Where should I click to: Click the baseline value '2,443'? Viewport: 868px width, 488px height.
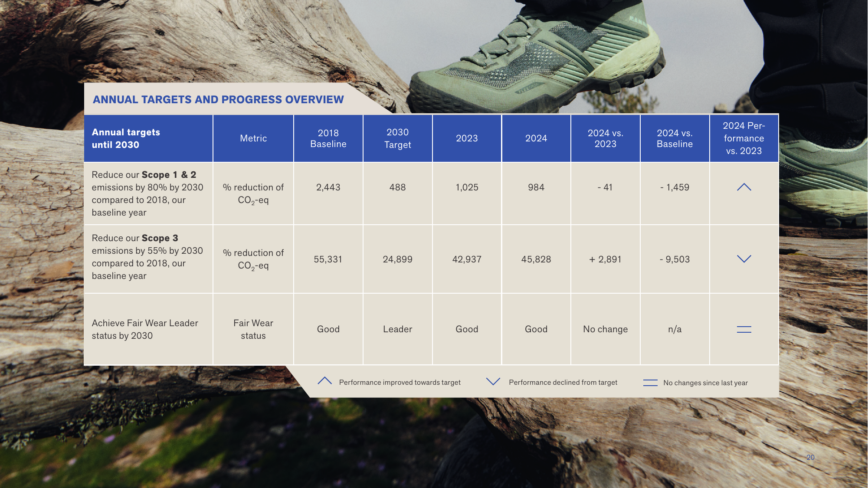(328, 187)
